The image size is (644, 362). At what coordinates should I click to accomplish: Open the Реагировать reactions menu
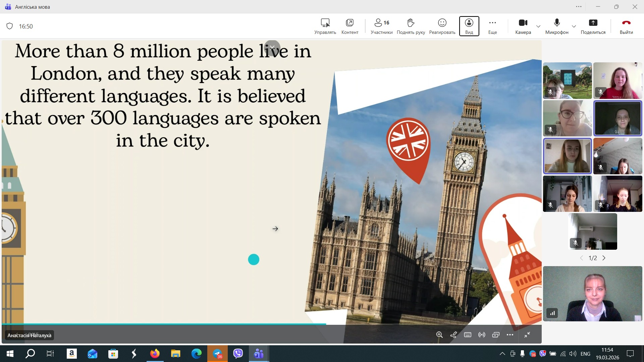[x=442, y=26]
